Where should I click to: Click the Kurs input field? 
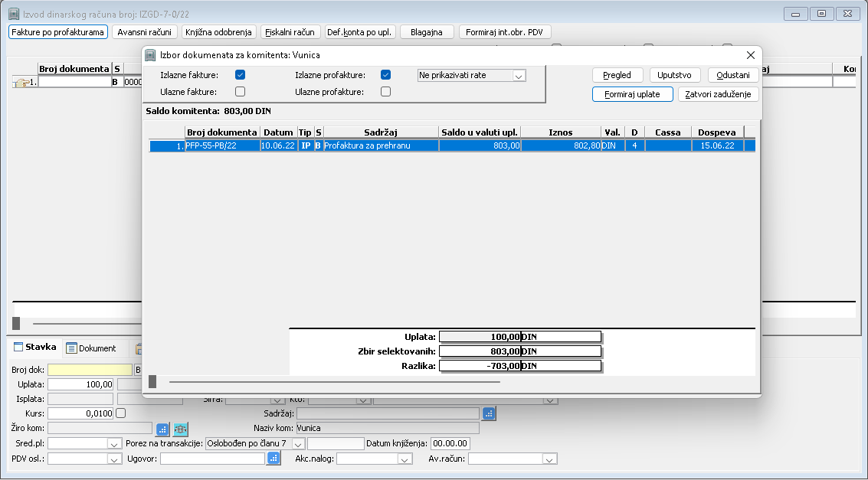pos(80,413)
